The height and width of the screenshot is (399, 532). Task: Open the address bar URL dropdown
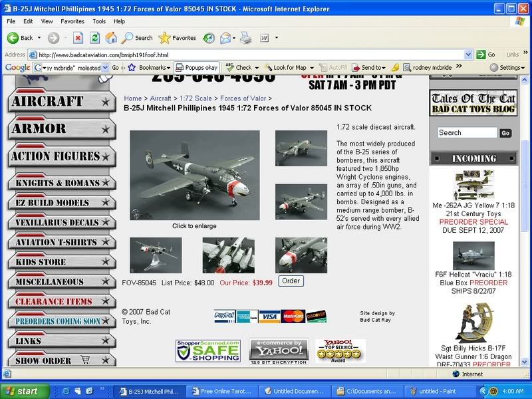pos(468,55)
